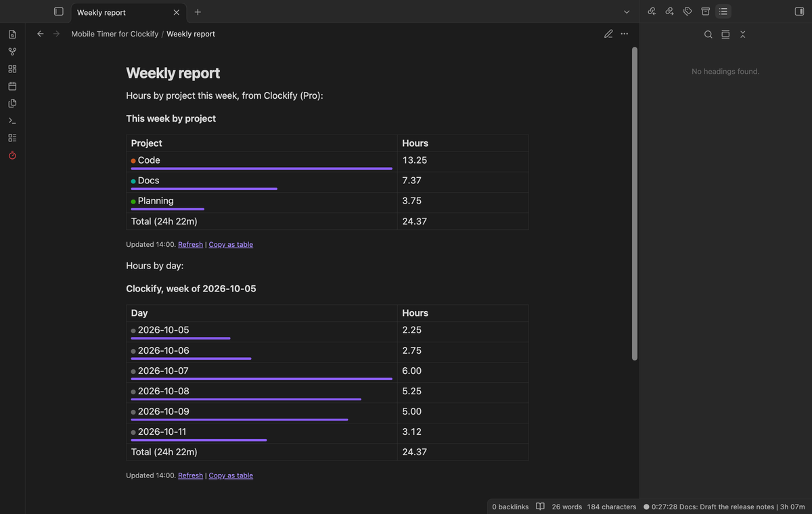This screenshot has width=812, height=514.
Task: Click the 2026-10-06 day row label
Action: 163,350
